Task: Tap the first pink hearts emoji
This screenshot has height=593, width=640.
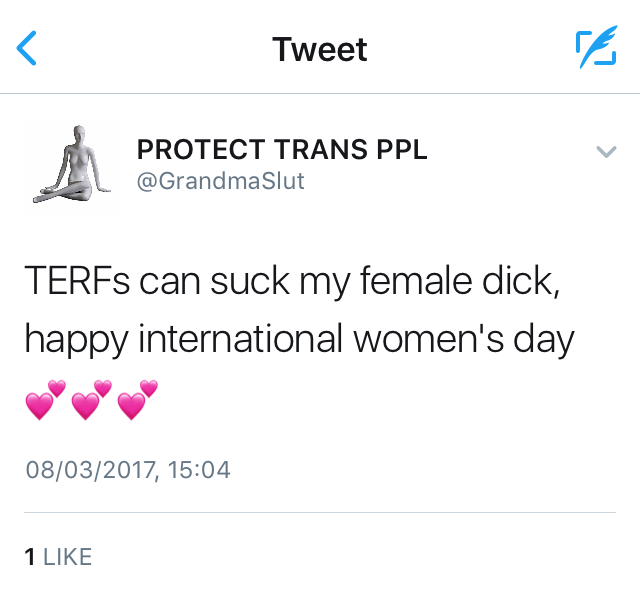Action: [44, 401]
